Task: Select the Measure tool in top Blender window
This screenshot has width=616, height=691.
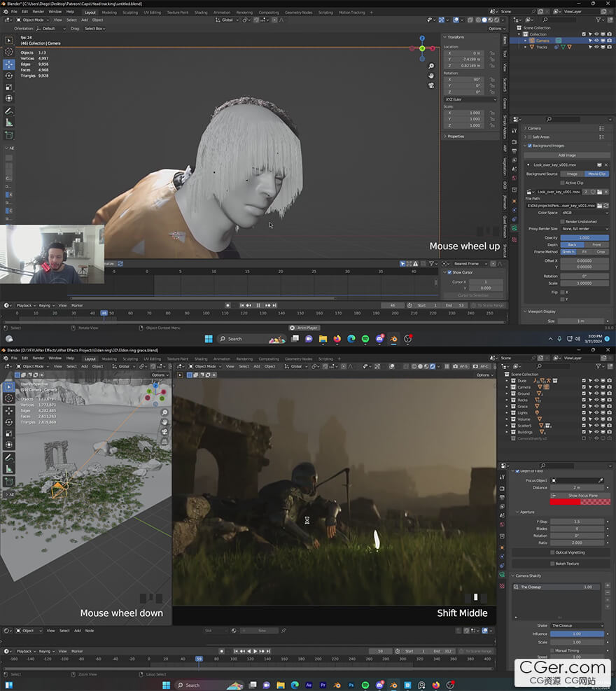Action: (x=9, y=123)
